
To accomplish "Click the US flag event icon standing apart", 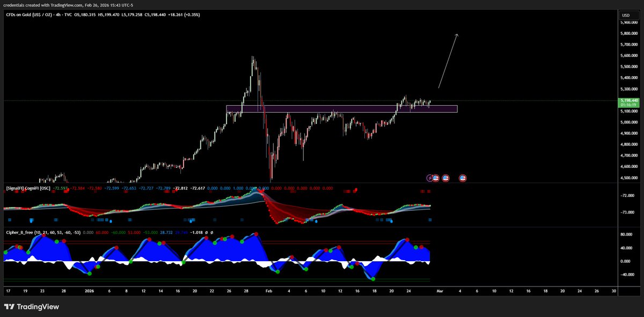I will tap(462, 177).
